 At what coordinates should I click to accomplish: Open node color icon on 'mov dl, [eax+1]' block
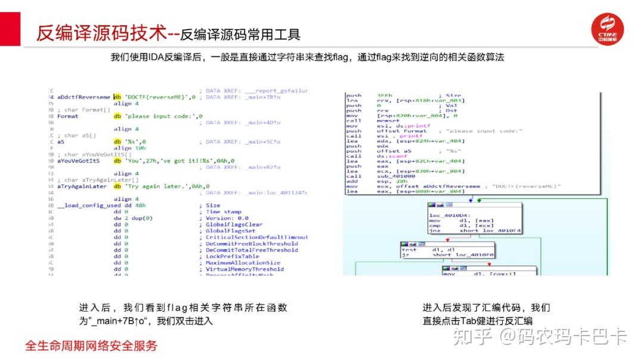coord(447,269)
